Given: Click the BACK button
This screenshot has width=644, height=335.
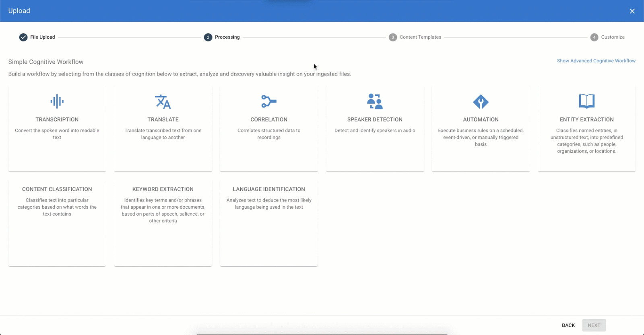Looking at the screenshot, I should pyautogui.click(x=568, y=325).
